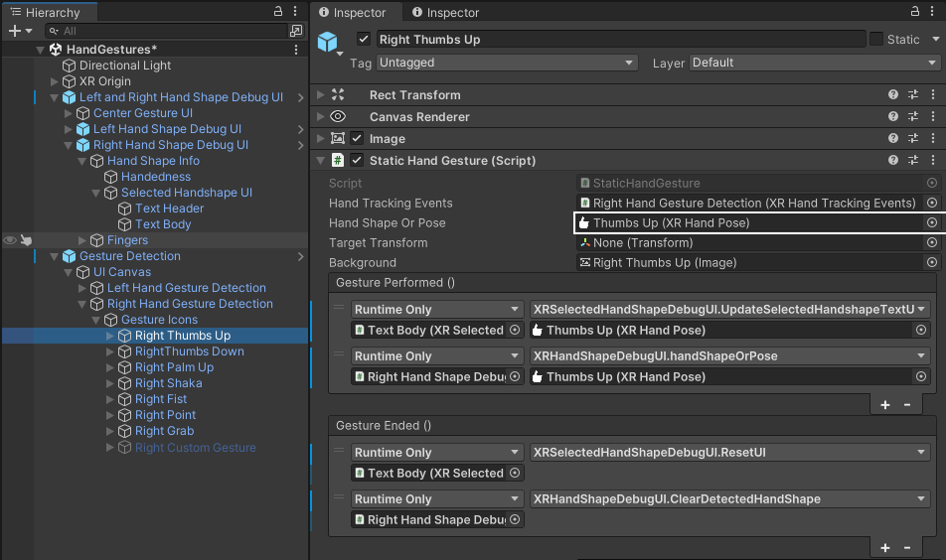Click the object picker for Hand Shape Or Pose

pyautogui.click(x=932, y=223)
